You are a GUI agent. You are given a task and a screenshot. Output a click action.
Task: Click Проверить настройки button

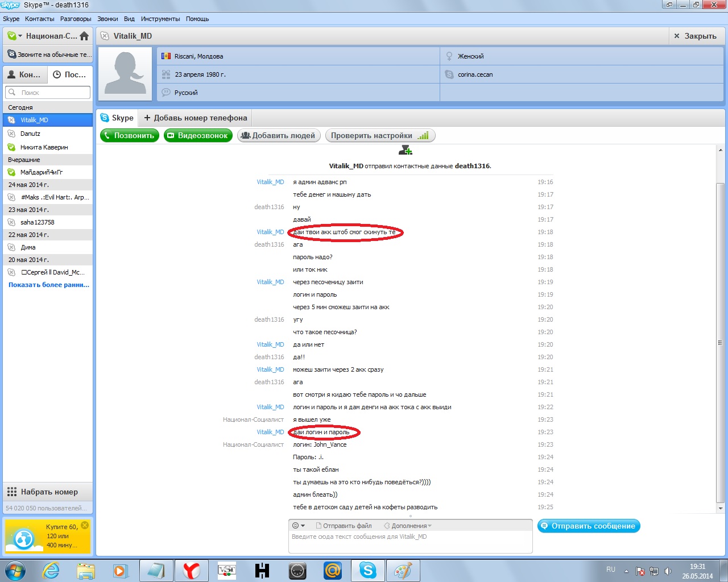(380, 135)
